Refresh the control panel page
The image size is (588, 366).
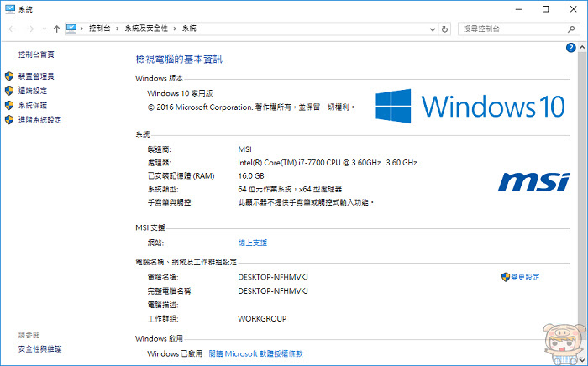click(444, 29)
